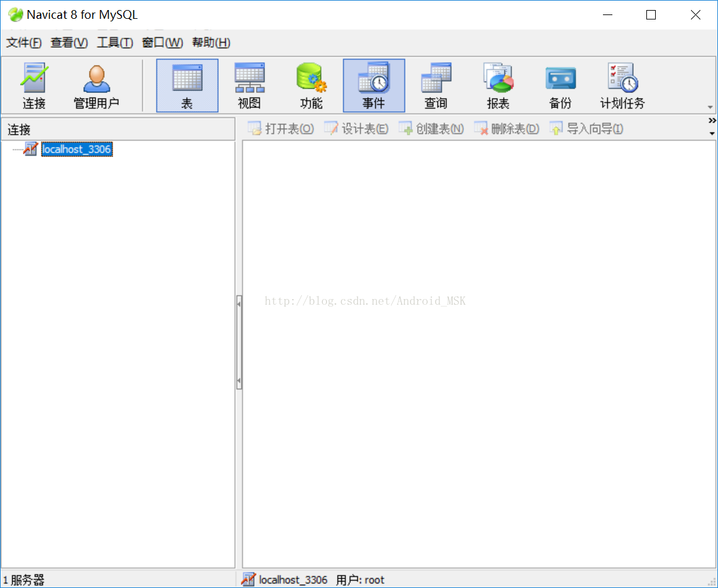Click '用户: root' in status bar
The height and width of the screenshot is (588, 718).
pos(360,580)
